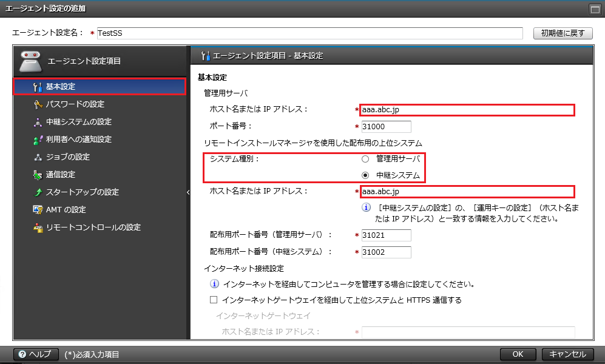The width and height of the screenshot is (605, 364).
Task: Maximize the エージェント設定の追加 dialog
Action: click(595, 9)
